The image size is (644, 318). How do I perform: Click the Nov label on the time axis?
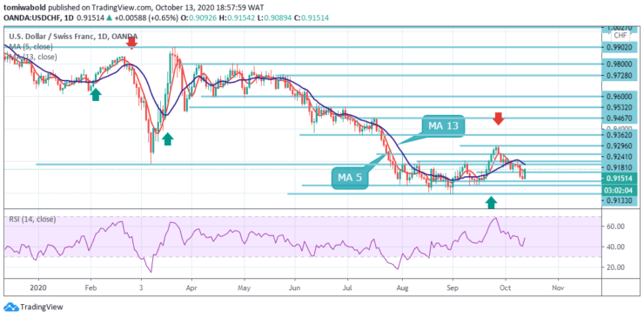pyautogui.click(x=558, y=288)
